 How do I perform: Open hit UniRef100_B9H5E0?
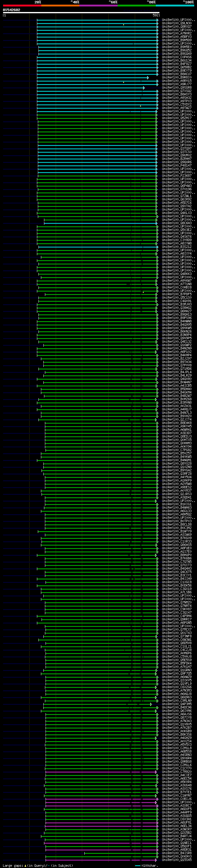(177, 47)
